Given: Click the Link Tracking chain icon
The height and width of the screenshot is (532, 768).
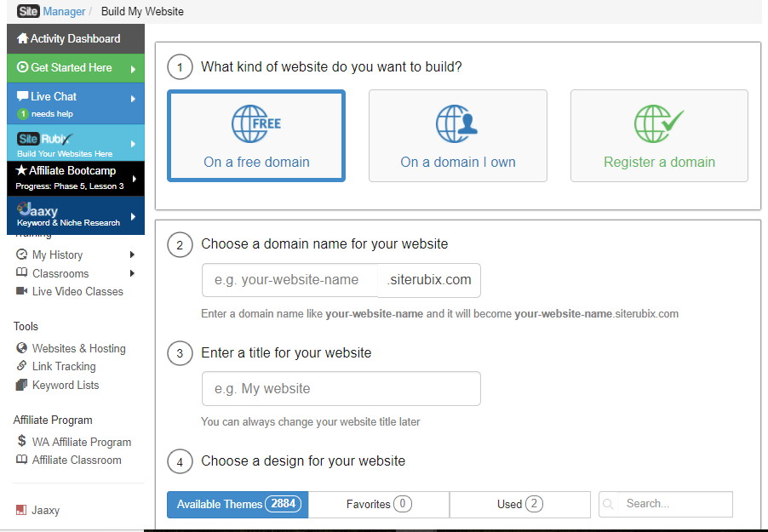Looking at the screenshot, I should click(x=21, y=365).
